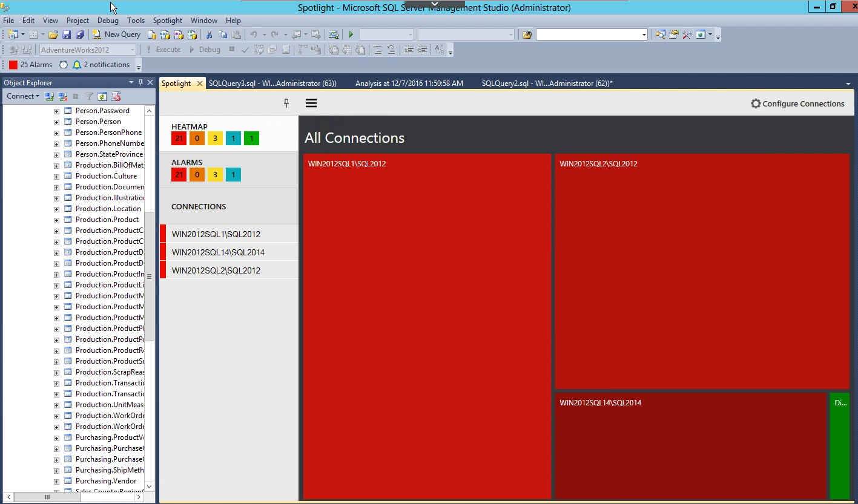Open the Spotlight menu in menu bar
The height and width of the screenshot is (504, 858).
(167, 21)
